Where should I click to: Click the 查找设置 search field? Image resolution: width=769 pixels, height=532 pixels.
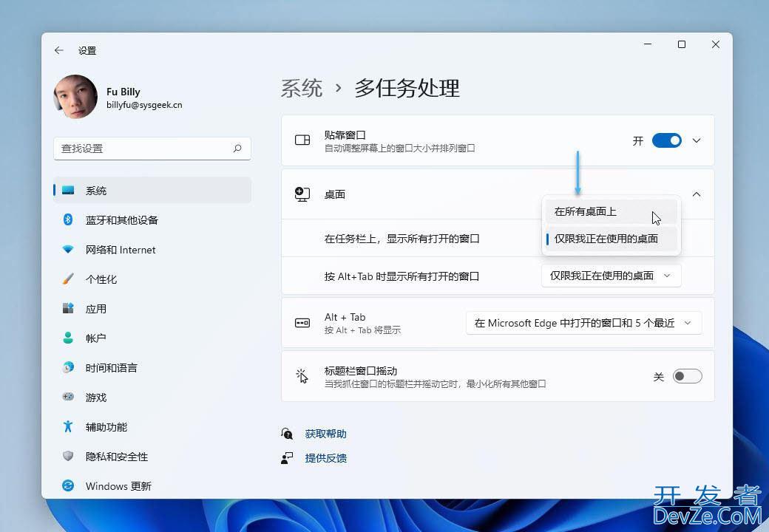coord(152,149)
